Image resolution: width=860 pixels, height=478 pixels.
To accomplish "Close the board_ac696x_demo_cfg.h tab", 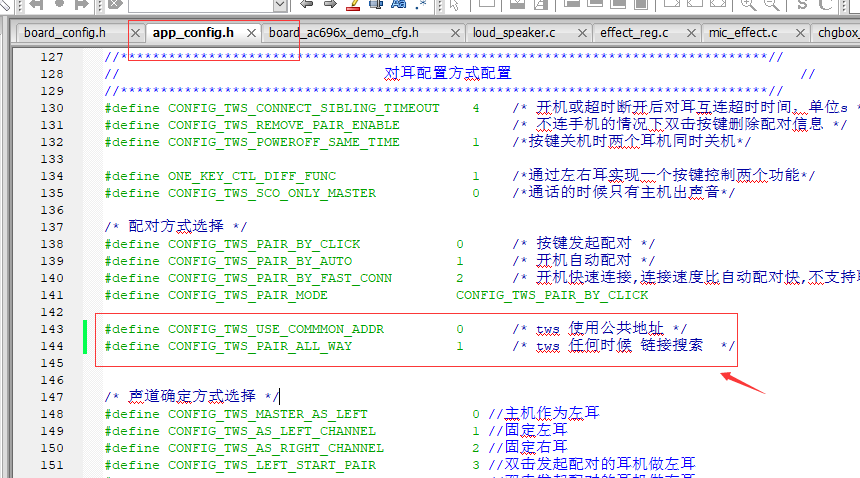I will click(x=455, y=33).
